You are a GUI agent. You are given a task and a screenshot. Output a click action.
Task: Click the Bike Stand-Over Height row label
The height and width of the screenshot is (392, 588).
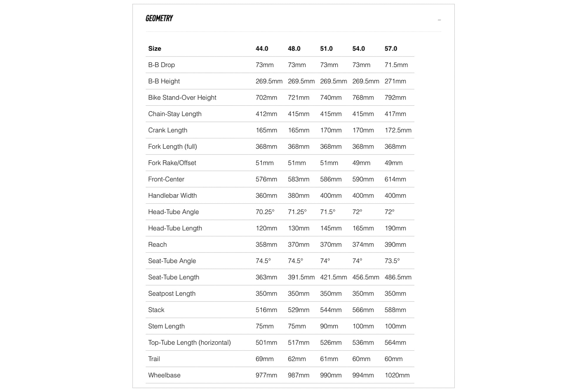click(182, 98)
